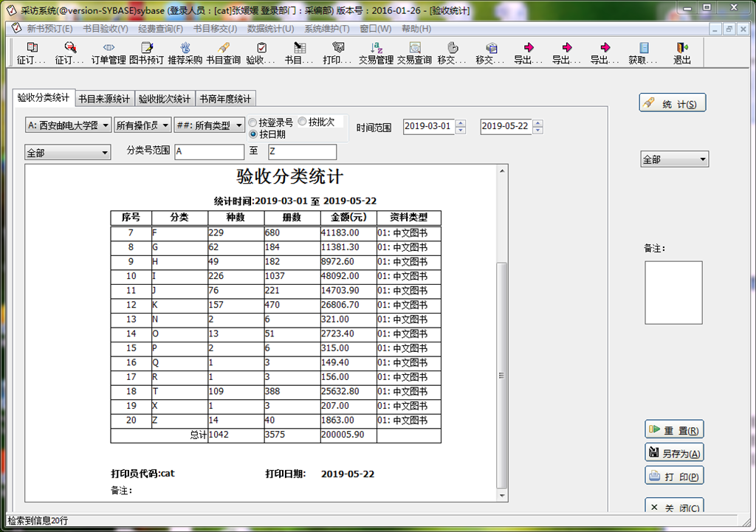Click the 统计(S) button
The image size is (756, 532).
(x=672, y=104)
